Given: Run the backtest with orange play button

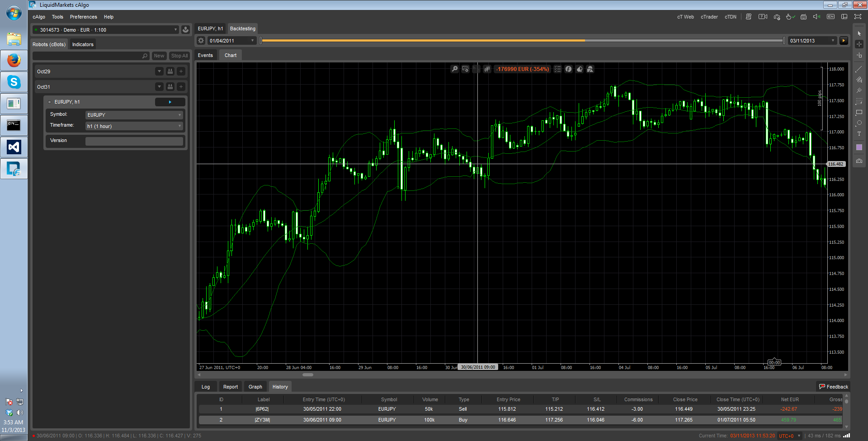Looking at the screenshot, I should point(844,41).
